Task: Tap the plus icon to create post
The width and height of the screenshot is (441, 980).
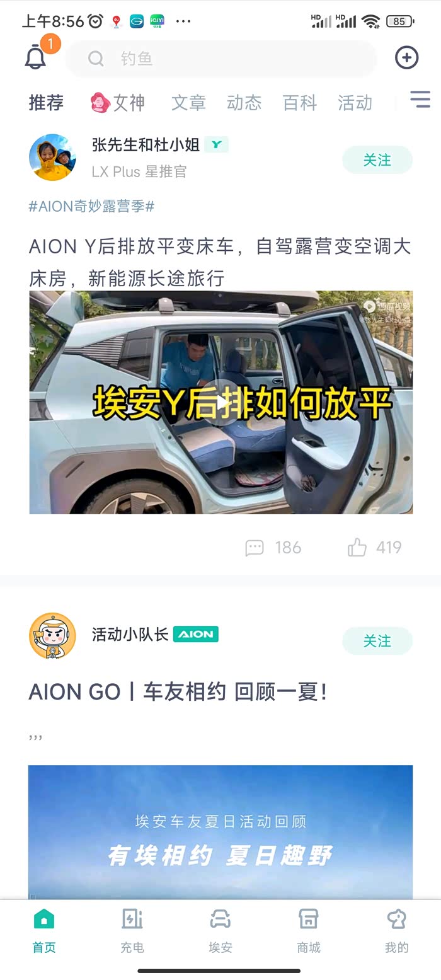Action: [406, 58]
